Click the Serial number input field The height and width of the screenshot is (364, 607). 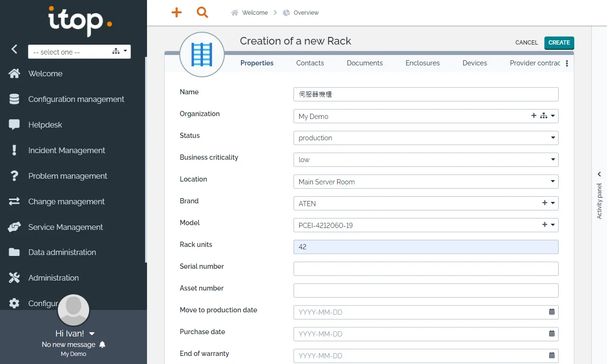click(x=426, y=269)
